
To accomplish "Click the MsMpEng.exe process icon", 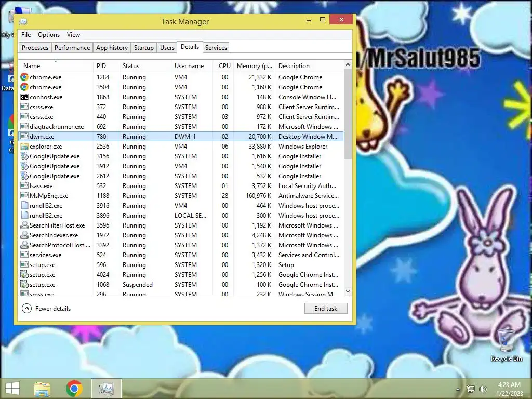I will pyautogui.click(x=24, y=196).
